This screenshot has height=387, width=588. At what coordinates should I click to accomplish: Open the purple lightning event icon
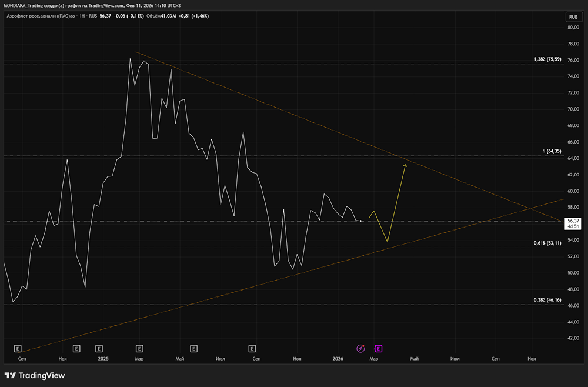[360, 349]
